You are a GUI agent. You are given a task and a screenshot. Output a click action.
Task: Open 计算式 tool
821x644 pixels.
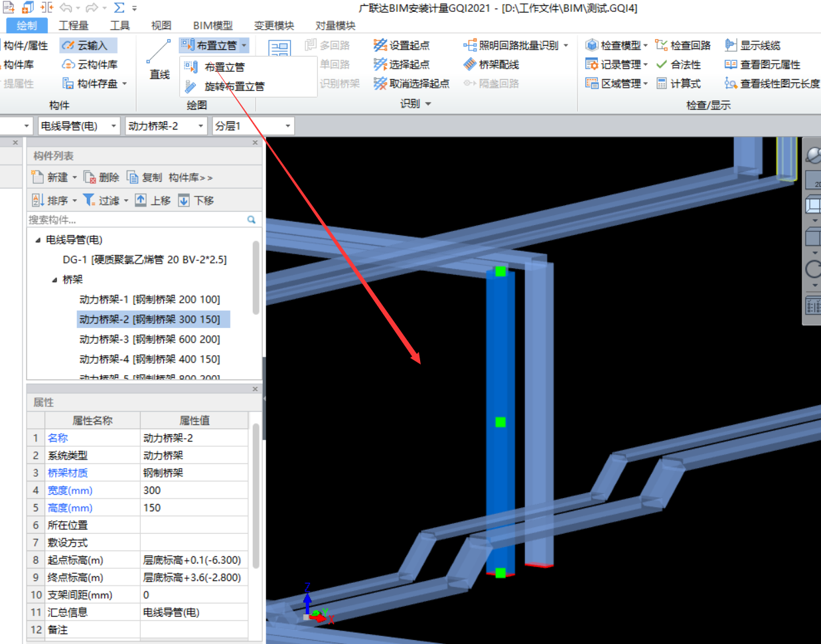tap(678, 84)
